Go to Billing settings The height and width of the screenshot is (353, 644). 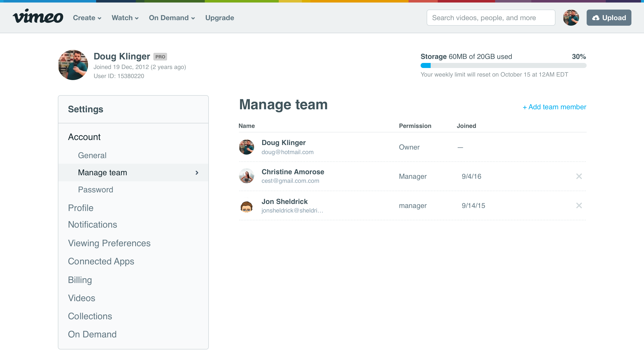[80, 280]
